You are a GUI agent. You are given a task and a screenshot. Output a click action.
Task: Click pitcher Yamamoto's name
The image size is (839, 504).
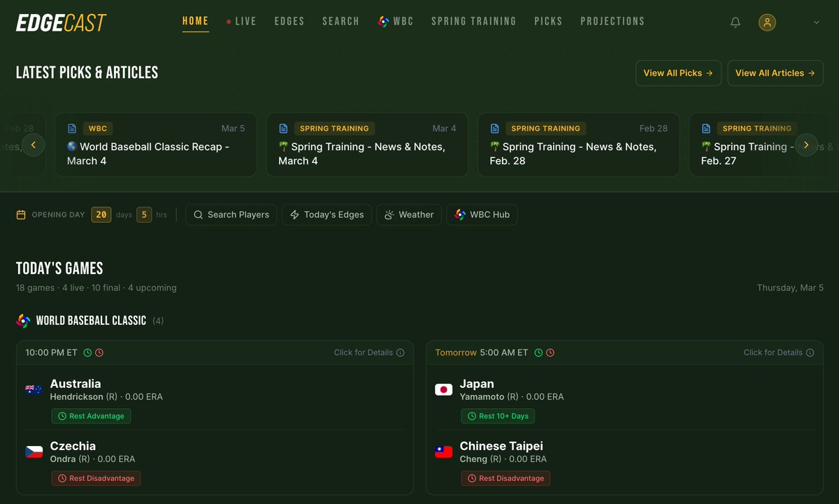pos(482,397)
